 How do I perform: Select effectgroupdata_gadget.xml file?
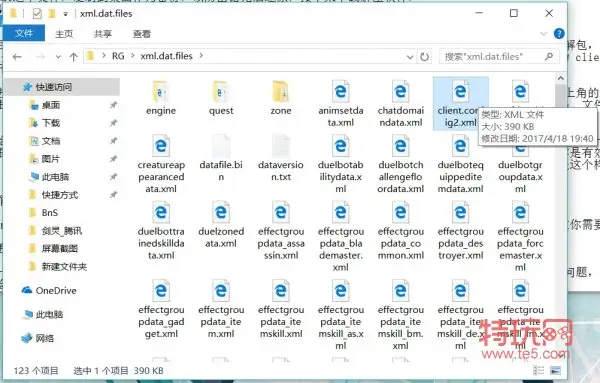[x=161, y=309]
